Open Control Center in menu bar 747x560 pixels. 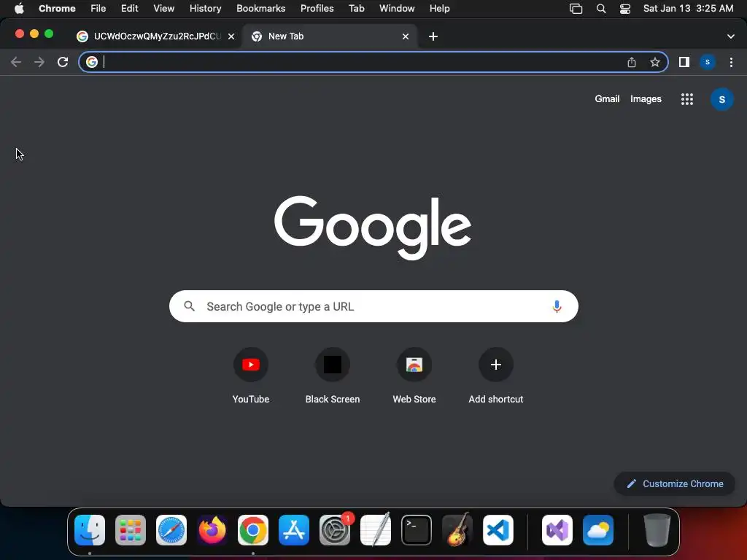[625, 9]
